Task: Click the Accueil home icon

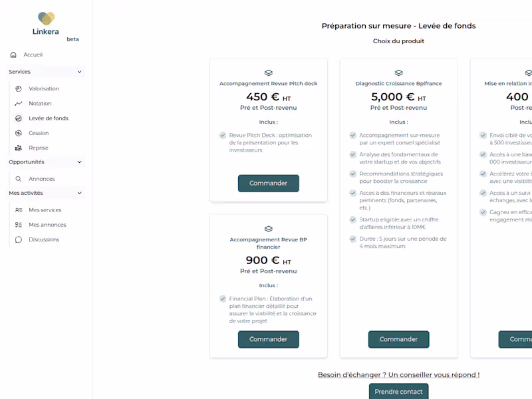Action: (13, 55)
